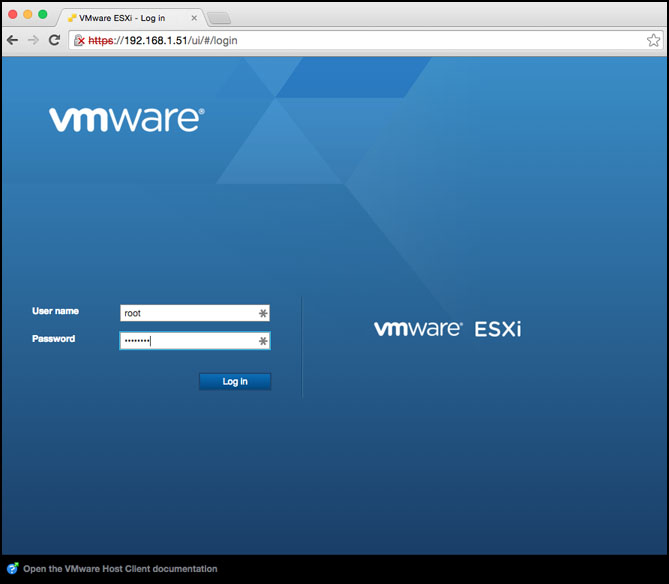Click the User name label
This screenshot has width=669, height=584.
coord(55,311)
